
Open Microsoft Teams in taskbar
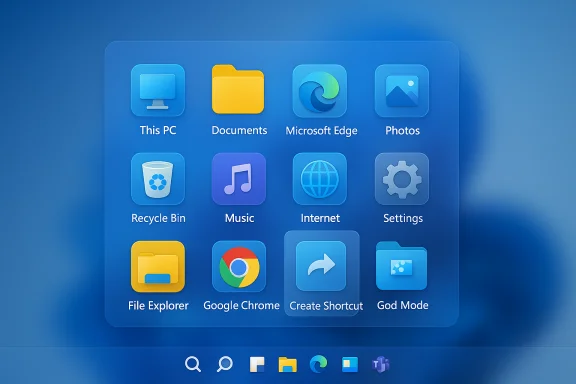coord(381,365)
